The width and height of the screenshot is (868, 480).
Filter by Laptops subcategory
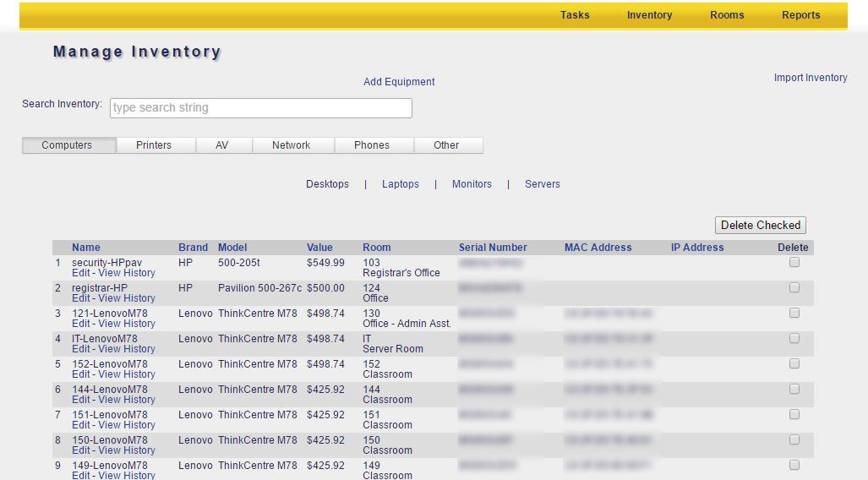click(x=400, y=184)
